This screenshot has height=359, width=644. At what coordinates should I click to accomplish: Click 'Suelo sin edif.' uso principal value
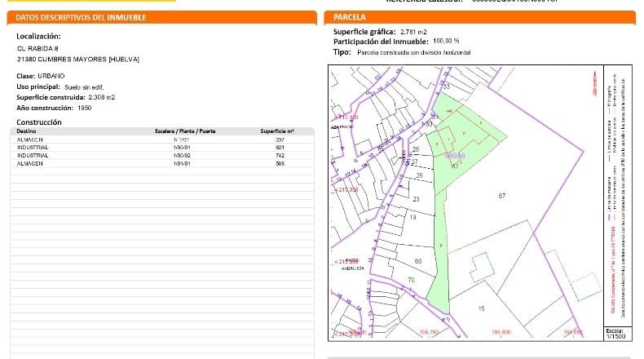[x=84, y=87]
